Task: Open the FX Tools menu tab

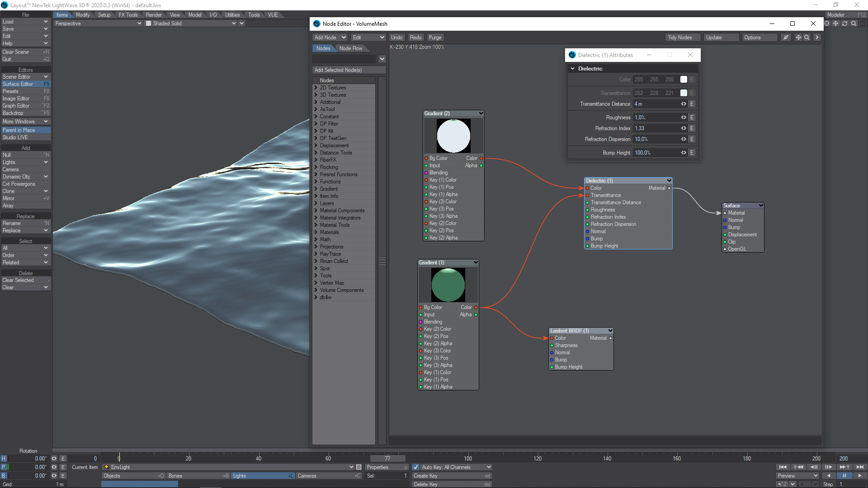Action: pyautogui.click(x=128, y=15)
